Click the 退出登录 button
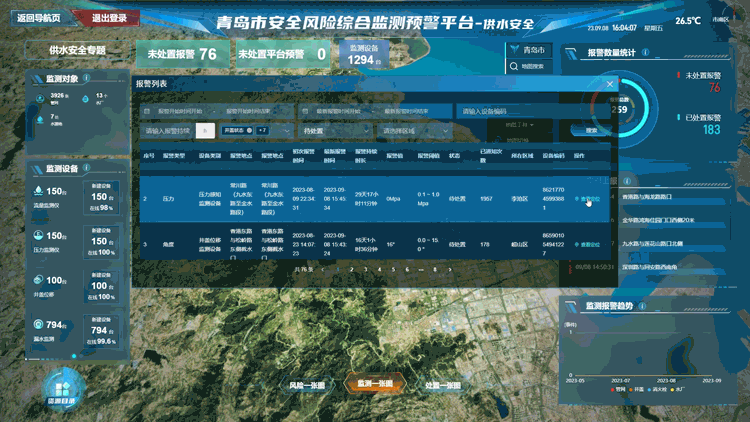This screenshot has width=750, height=422. pos(109,18)
